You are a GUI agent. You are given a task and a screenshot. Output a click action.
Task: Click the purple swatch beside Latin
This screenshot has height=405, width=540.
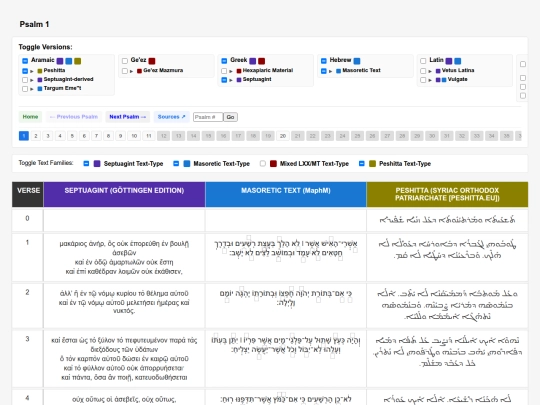(x=449, y=61)
